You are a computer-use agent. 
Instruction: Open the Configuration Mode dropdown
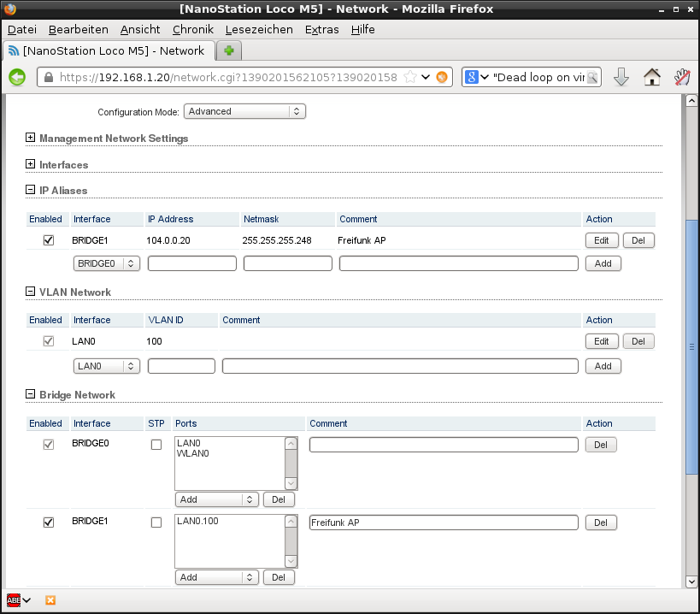tap(244, 111)
